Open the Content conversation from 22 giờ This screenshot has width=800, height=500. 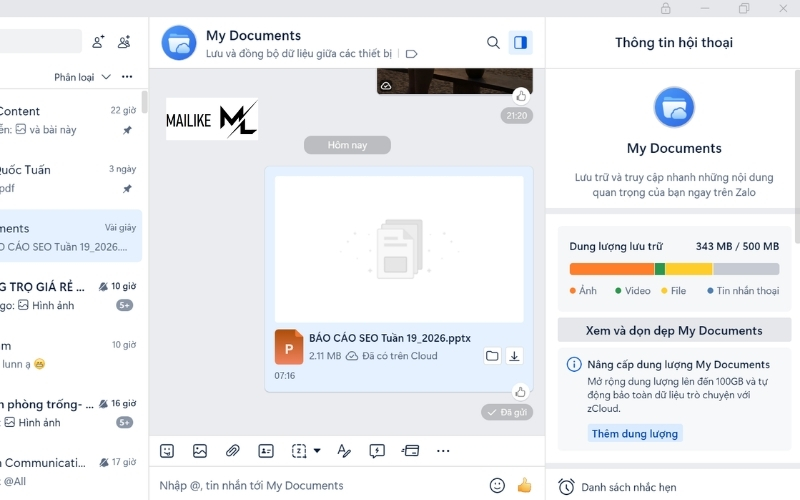pyautogui.click(x=71, y=120)
